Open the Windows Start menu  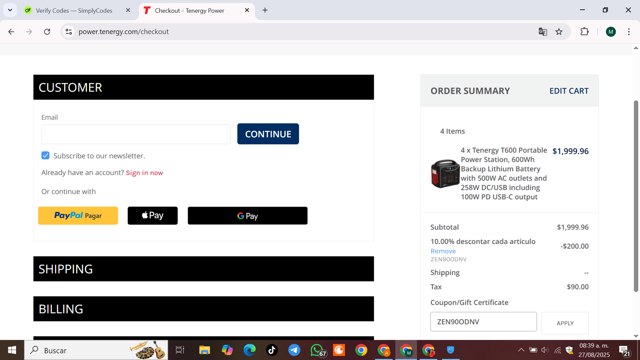12,350
